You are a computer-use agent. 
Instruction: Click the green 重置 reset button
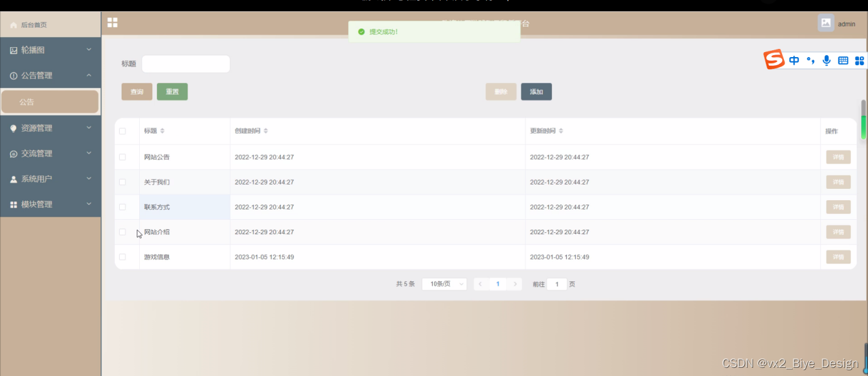click(x=172, y=92)
